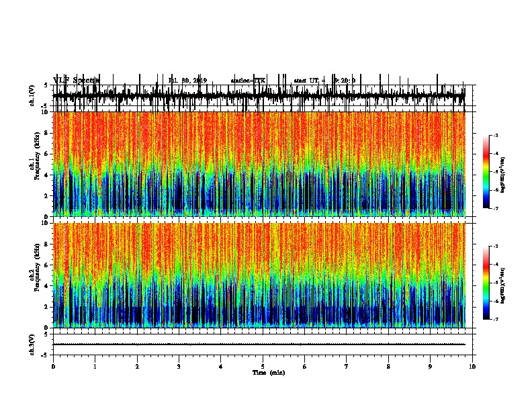Click the ch.2 spectrogram color scale bar
The image size is (532, 411).
pyautogui.click(x=486, y=283)
